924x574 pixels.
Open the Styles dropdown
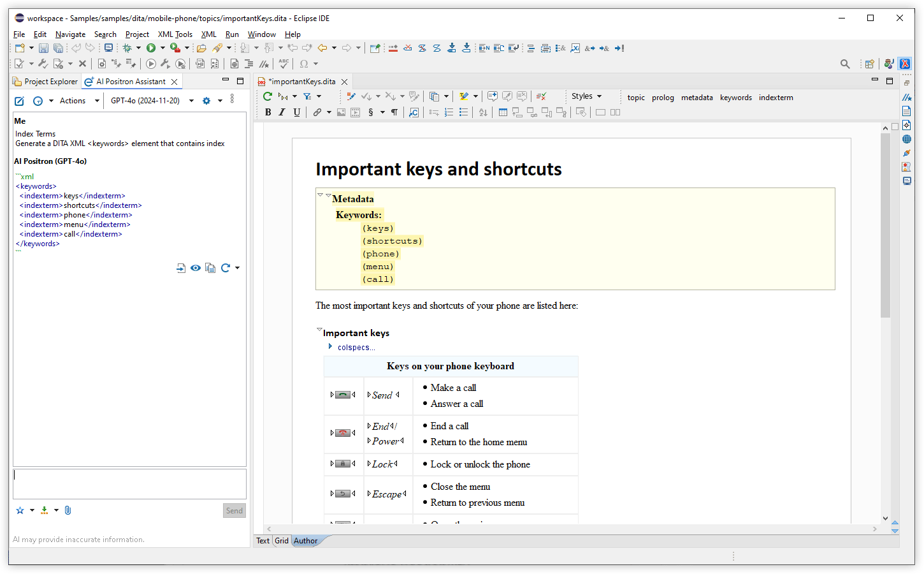click(x=586, y=96)
